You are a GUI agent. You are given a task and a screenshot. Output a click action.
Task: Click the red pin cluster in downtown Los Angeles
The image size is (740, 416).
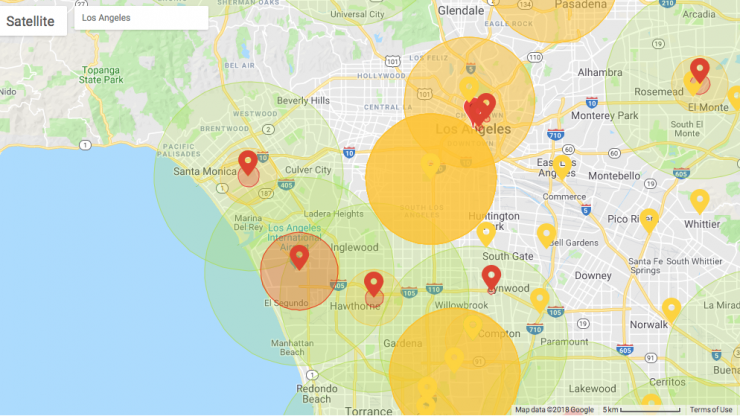pos(480,108)
